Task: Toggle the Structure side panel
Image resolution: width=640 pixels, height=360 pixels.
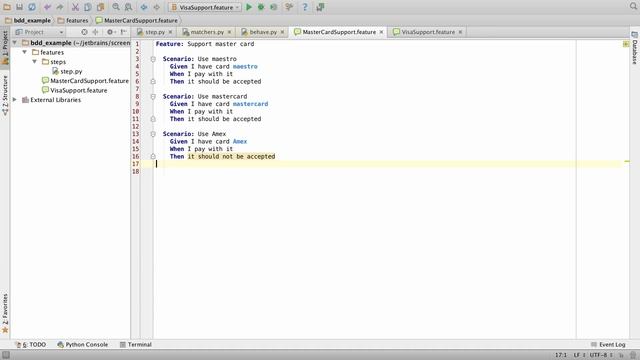Action: click(5, 96)
